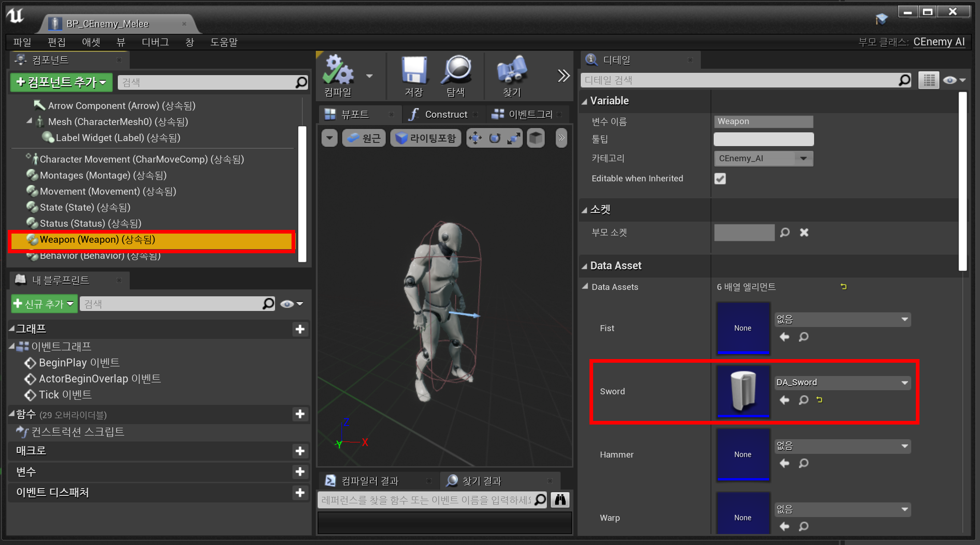Image resolution: width=980 pixels, height=545 pixels.
Task: Use selected asset arrow for Fist slot
Action: tap(784, 337)
